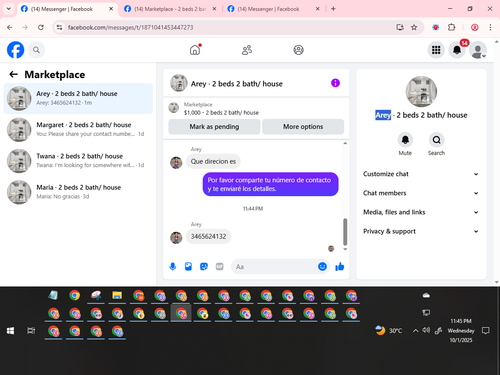The image size is (500, 375).
Task: Click the Que direcion es message
Action: coord(213,161)
